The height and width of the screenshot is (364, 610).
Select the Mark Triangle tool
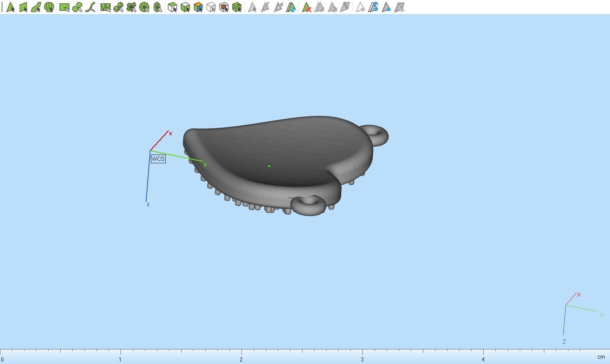[x=10, y=7]
